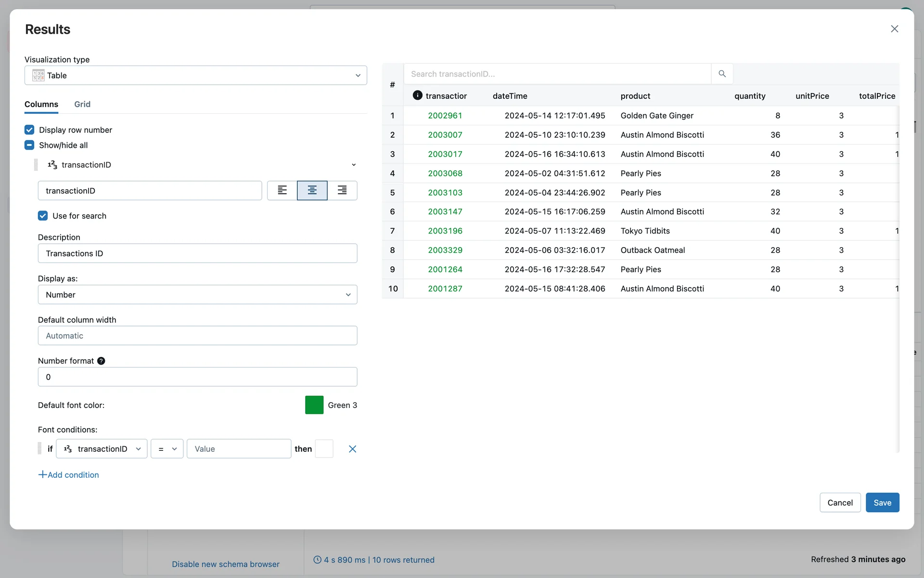The width and height of the screenshot is (924, 578).
Task: Click the left-align text icon
Action: click(282, 190)
